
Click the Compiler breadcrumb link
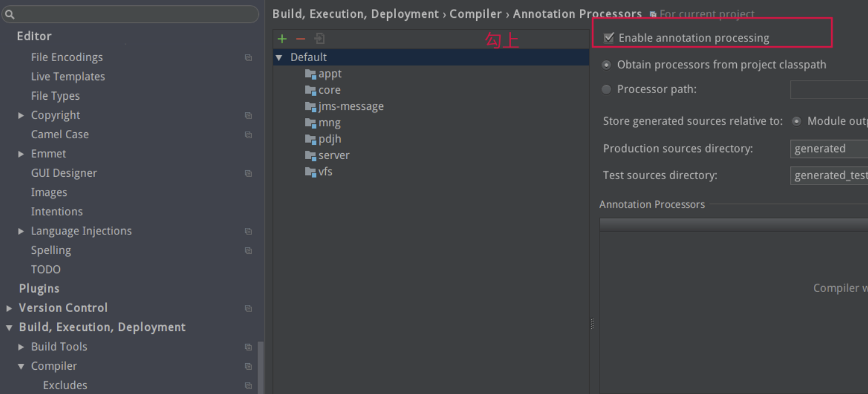(x=475, y=14)
